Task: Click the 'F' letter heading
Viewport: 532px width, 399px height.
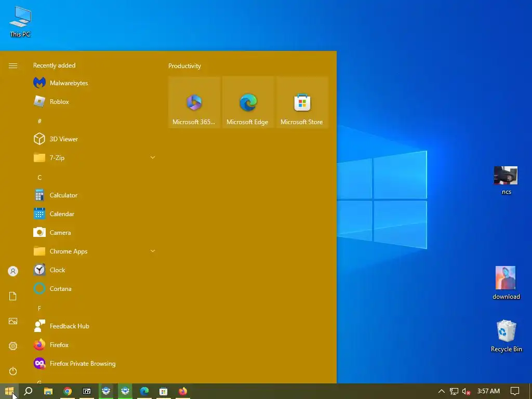Action: [x=39, y=308]
